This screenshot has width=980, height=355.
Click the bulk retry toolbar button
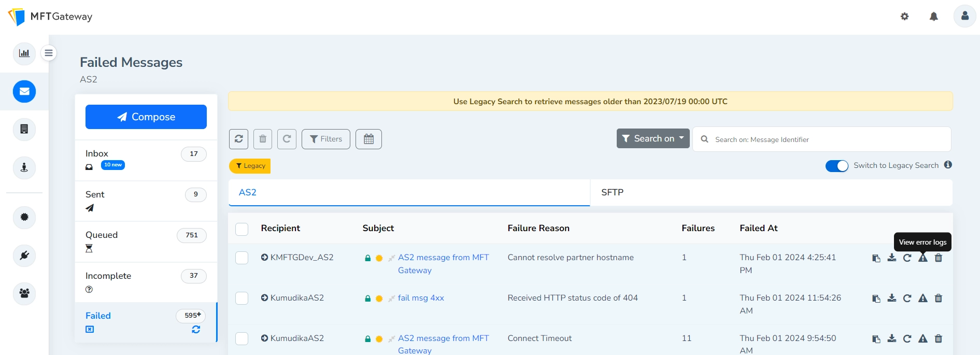(287, 139)
